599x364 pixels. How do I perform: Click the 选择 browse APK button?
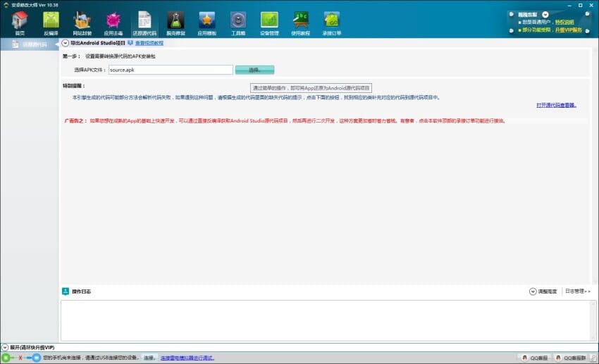[x=254, y=70]
